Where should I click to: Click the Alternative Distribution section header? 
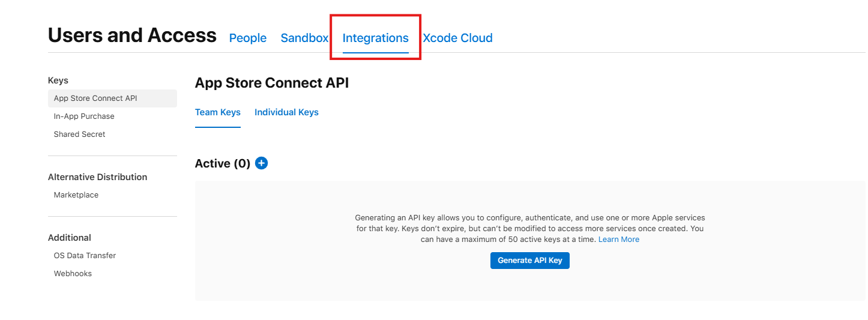coord(97,177)
